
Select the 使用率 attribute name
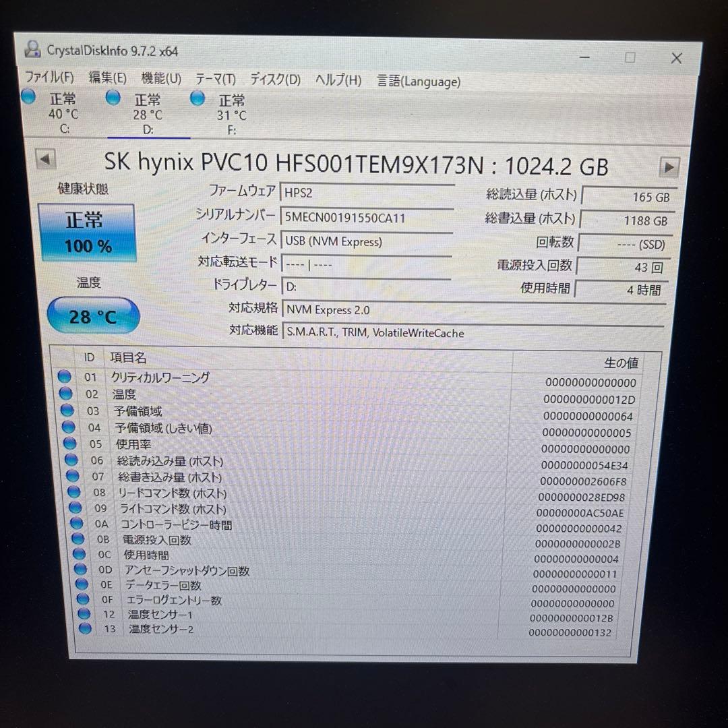pos(133,444)
